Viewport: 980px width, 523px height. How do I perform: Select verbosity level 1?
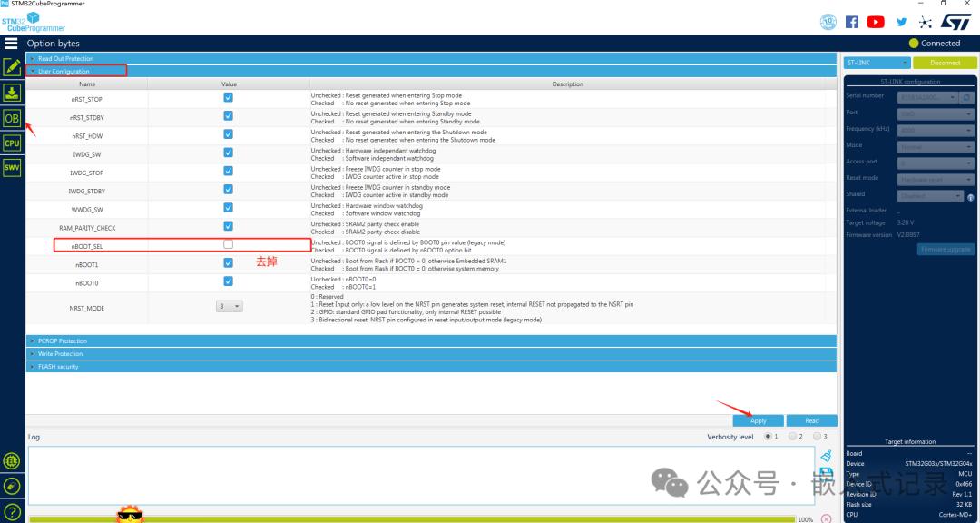point(768,437)
